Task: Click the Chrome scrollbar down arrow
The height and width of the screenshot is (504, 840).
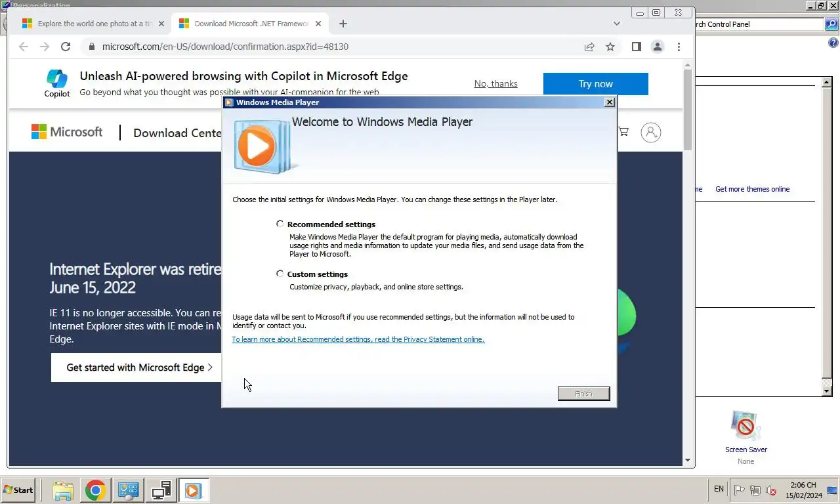Action: [688, 461]
